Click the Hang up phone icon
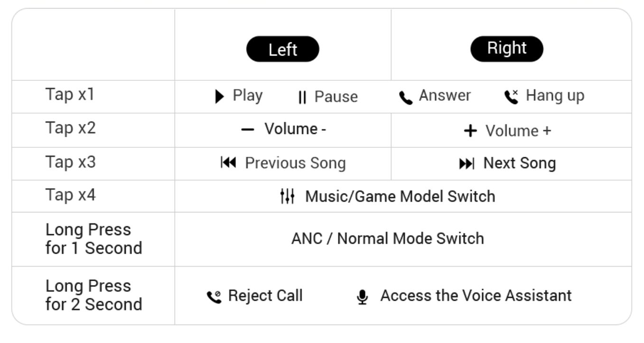Image resolution: width=644 pixels, height=343 pixels. pos(511,97)
